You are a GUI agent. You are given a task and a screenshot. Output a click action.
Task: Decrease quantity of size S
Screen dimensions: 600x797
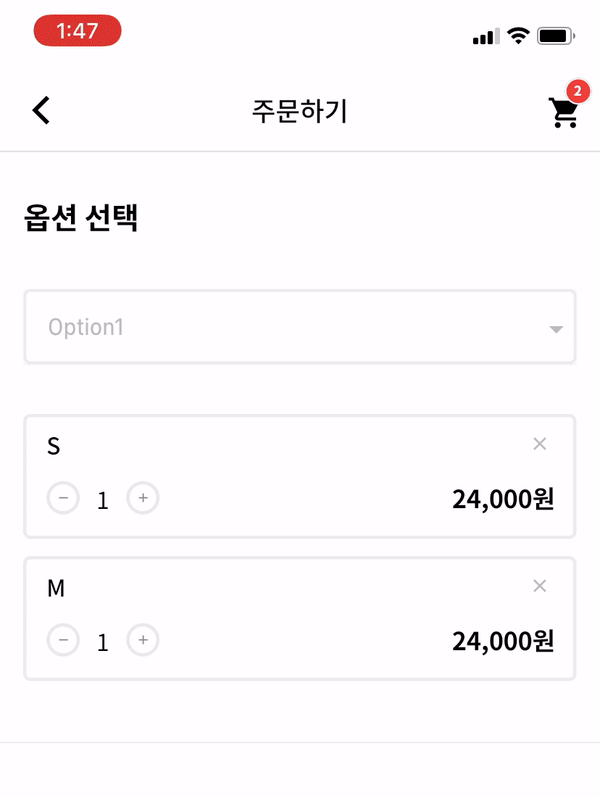[63, 498]
